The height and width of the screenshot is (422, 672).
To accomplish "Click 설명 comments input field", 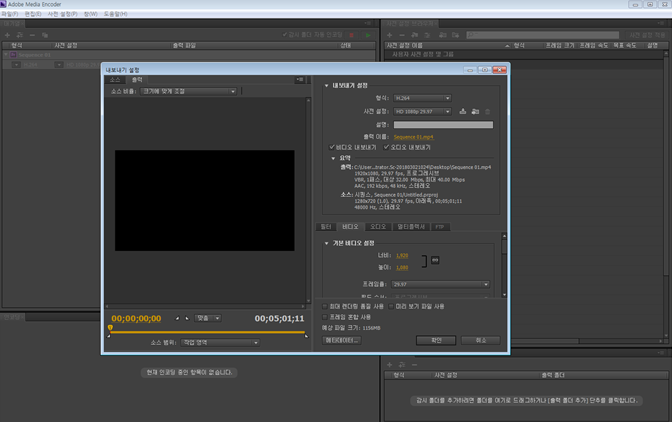I will coord(443,125).
